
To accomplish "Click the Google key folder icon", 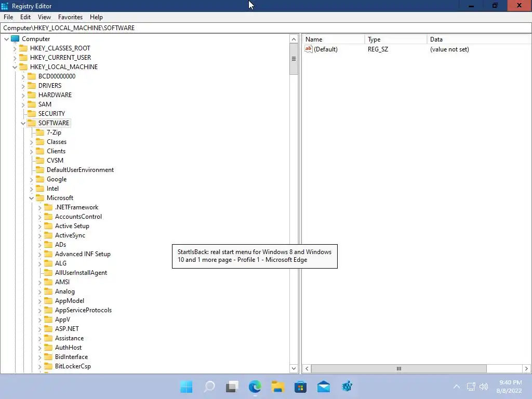I will point(40,179).
